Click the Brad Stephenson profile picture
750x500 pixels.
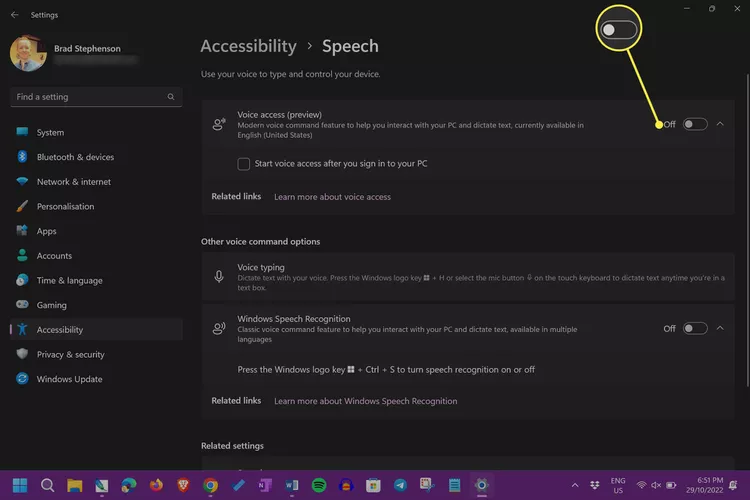tap(28, 53)
